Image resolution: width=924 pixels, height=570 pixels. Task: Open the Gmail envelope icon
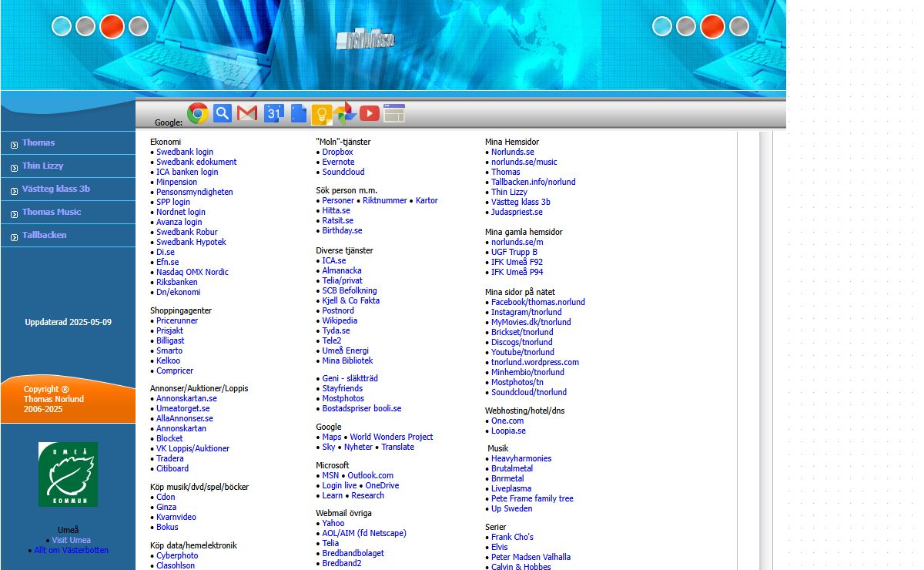[247, 113]
